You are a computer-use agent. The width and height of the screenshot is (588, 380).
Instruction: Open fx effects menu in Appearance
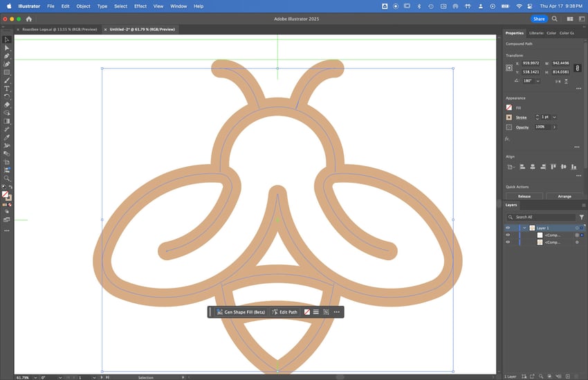(507, 139)
